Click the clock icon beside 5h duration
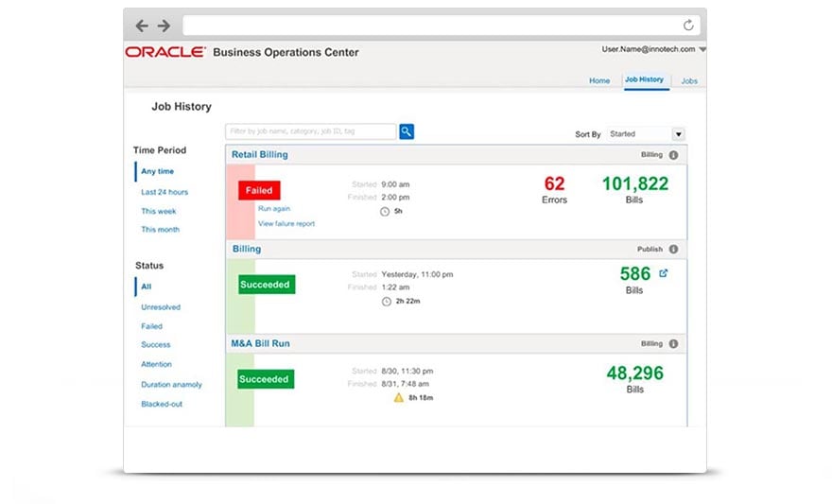 [x=385, y=212]
